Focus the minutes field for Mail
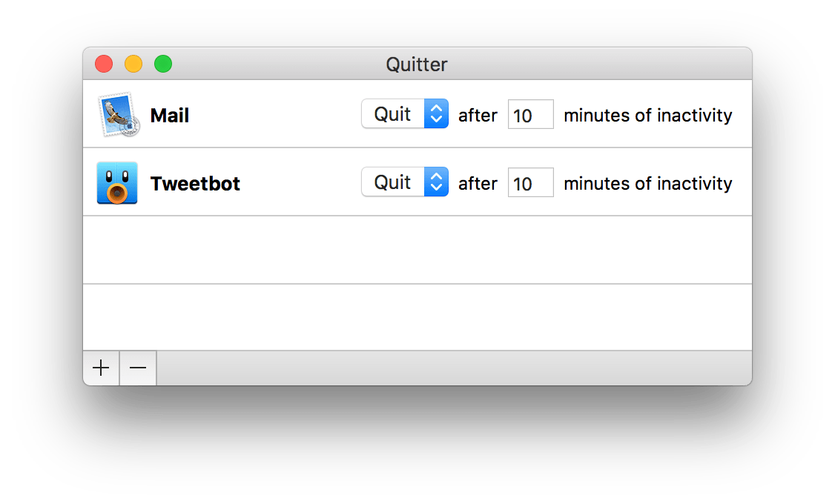 pos(530,115)
